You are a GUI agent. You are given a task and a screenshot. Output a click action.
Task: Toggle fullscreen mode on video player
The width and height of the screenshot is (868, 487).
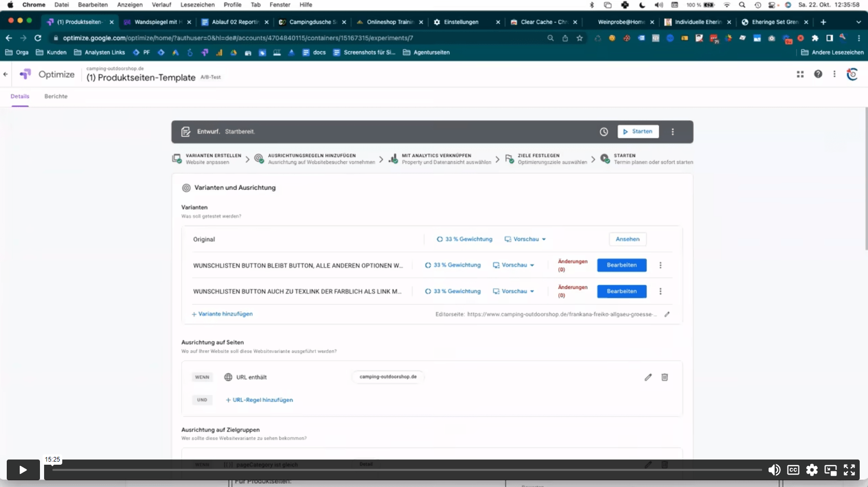click(x=849, y=470)
